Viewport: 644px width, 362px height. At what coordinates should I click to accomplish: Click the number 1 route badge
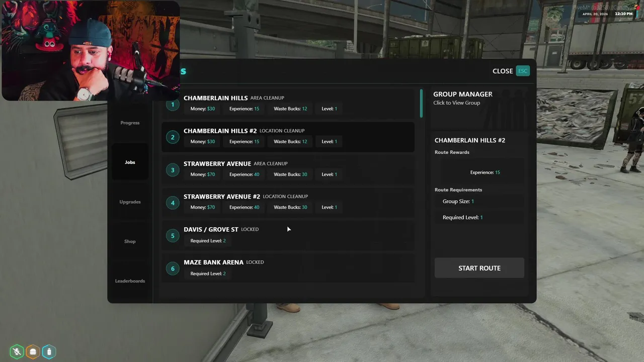[x=173, y=105]
